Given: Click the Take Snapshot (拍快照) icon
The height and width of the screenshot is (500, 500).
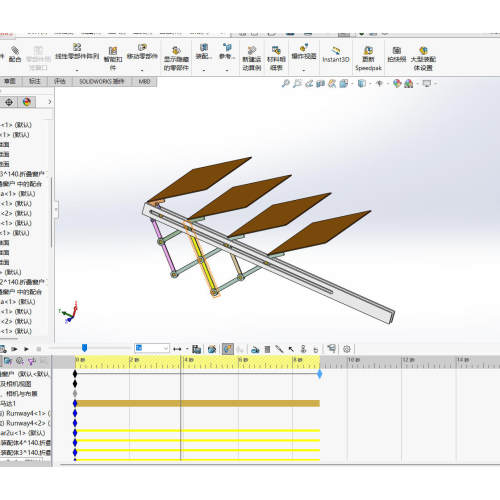Looking at the screenshot, I should [x=397, y=54].
